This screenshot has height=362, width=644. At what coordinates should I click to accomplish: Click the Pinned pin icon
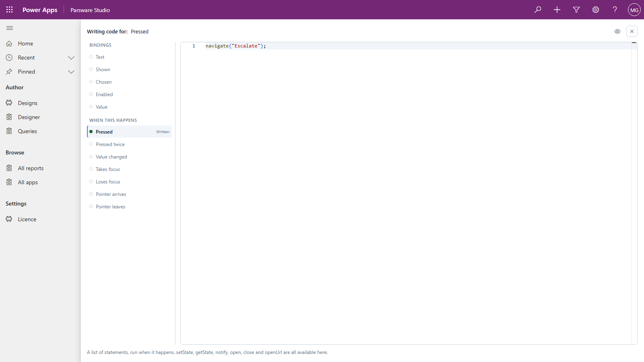pos(9,72)
